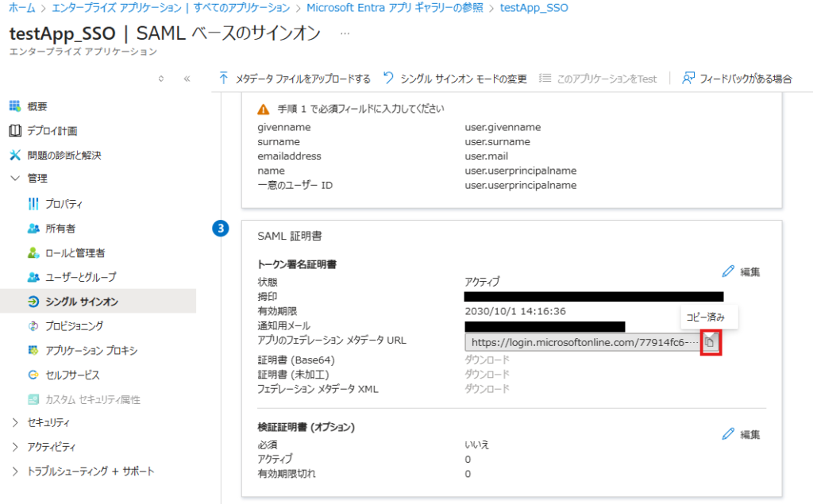Expand the アクティビティ section
813x504 pixels.
15,447
